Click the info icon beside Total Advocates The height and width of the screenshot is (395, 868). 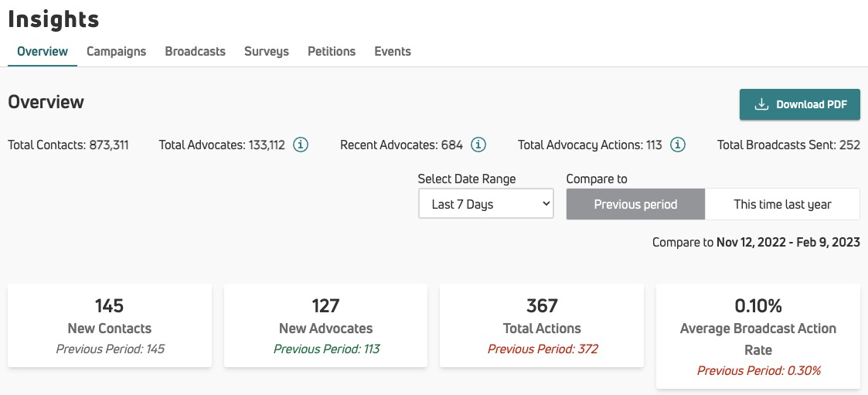[x=301, y=145]
